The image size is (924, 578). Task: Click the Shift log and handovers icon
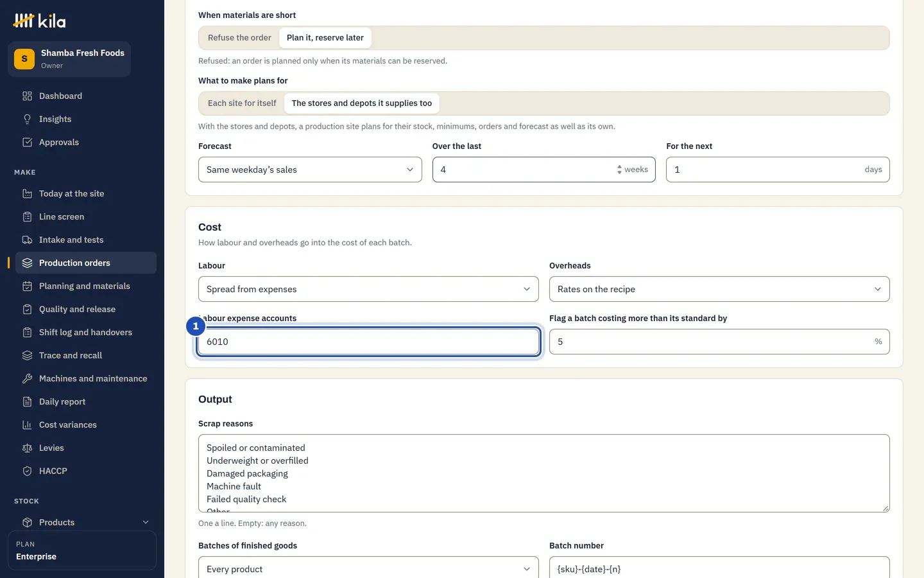(x=27, y=333)
